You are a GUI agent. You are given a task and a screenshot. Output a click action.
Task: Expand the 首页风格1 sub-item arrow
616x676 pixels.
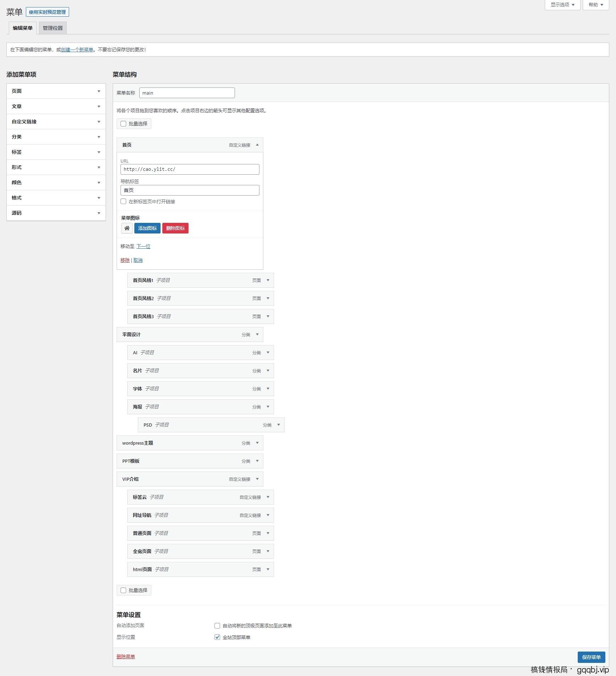(x=268, y=280)
